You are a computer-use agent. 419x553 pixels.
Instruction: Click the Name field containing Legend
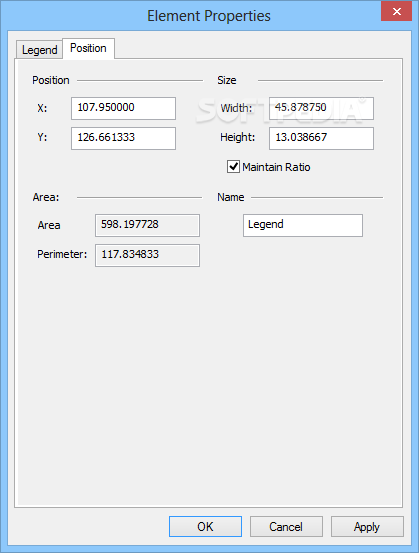click(303, 225)
